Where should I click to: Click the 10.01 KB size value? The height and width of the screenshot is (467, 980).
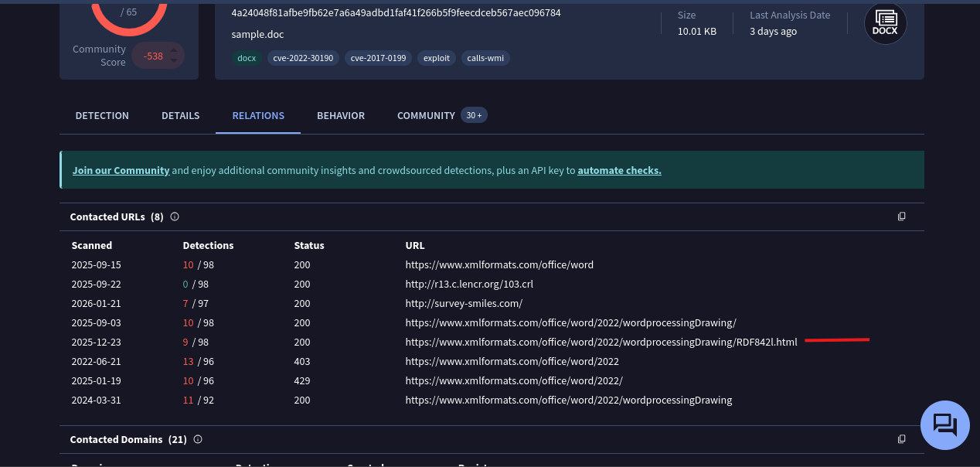[697, 32]
